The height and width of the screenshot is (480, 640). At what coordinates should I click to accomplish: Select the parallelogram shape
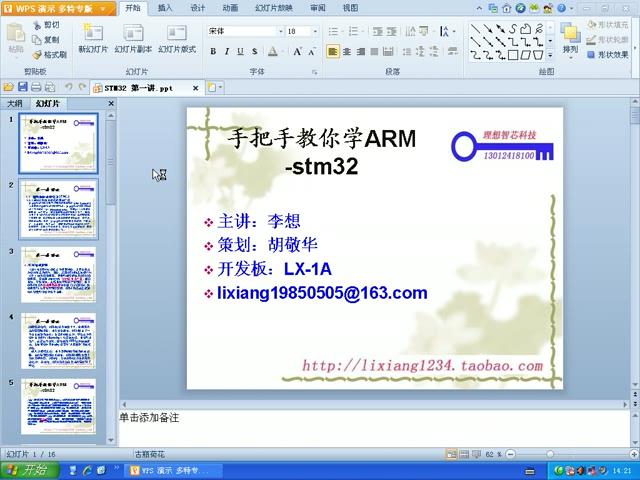click(x=526, y=55)
